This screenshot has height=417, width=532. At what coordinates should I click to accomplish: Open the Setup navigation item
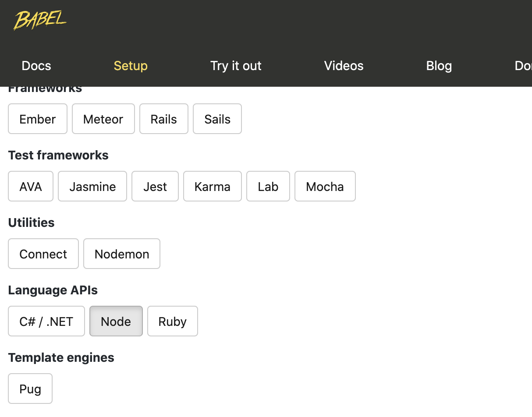coord(131,66)
